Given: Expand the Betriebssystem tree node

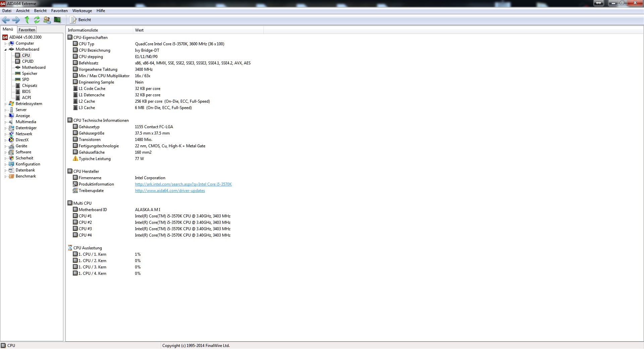Looking at the screenshot, I should (x=5, y=104).
